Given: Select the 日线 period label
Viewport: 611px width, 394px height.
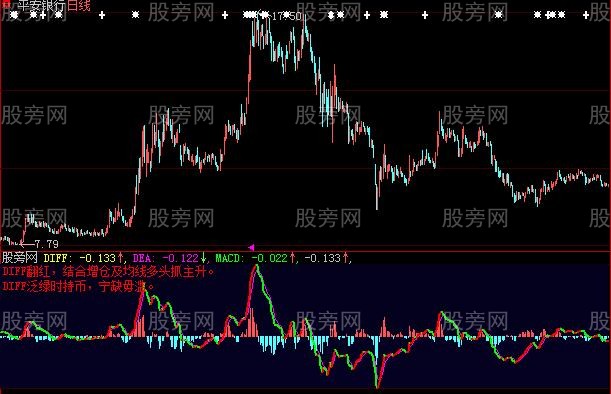Looking at the screenshot, I should click(x=79, y=5).
